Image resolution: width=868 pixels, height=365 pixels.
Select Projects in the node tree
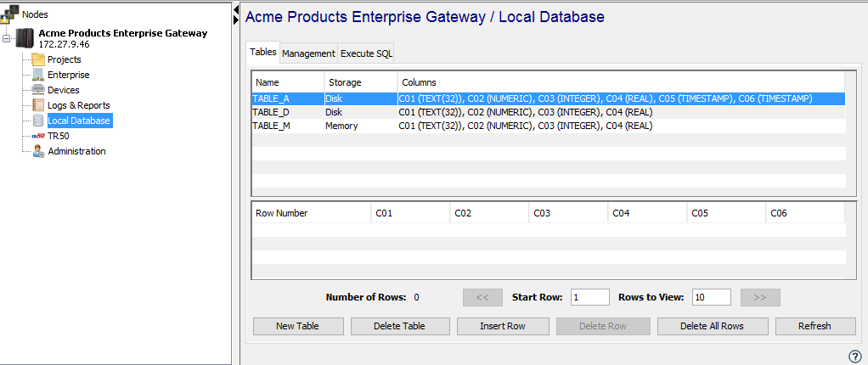(x=65, y=59)
